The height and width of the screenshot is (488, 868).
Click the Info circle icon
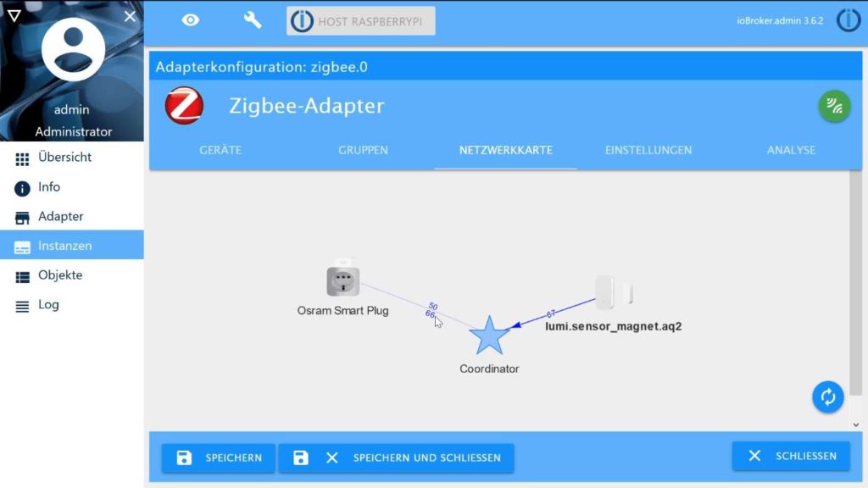(22, 189)
